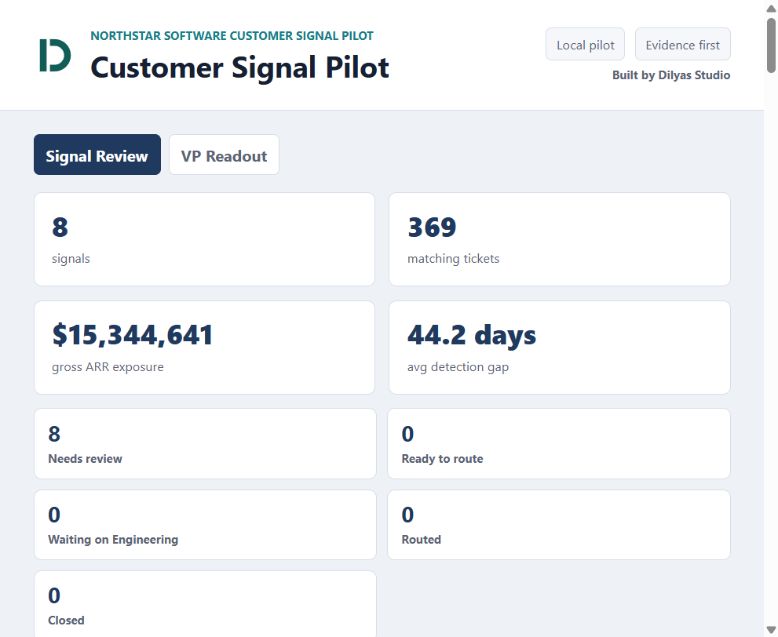Click the Local pilot badge
Screen dimensions: 778x637
pos(585,45)
